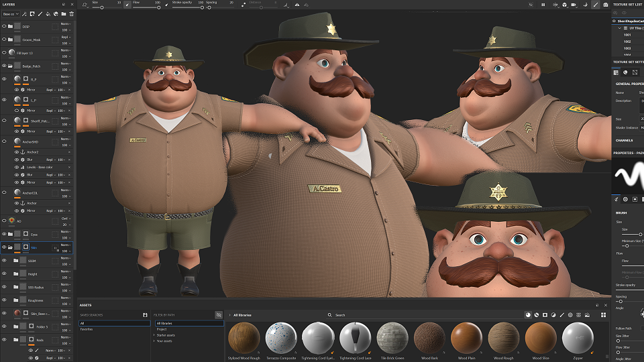
Task: Open the Base color channel dropdown in Layers
Action: tap(11, 14)
